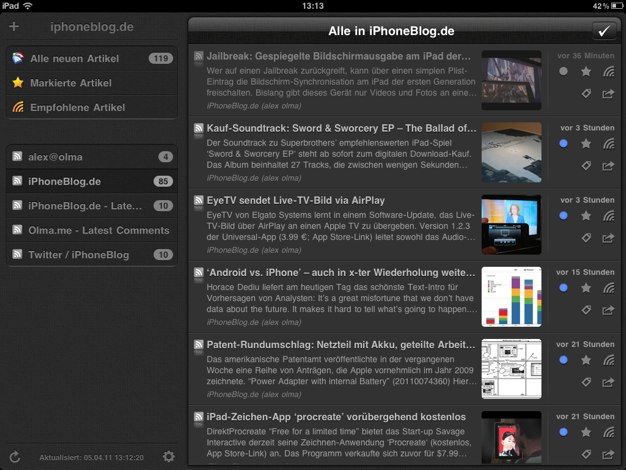The image size is (626, 470).
Task: Open iPad-Zeichen-App 'procreate' article title
Action: click(x=336, y=417)
